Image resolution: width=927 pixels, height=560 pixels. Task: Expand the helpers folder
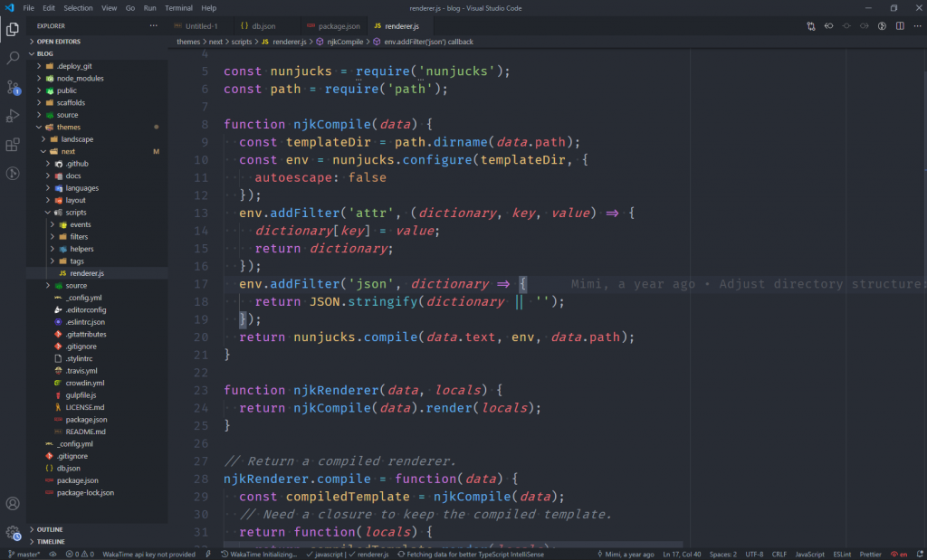[x=97, y=249]
